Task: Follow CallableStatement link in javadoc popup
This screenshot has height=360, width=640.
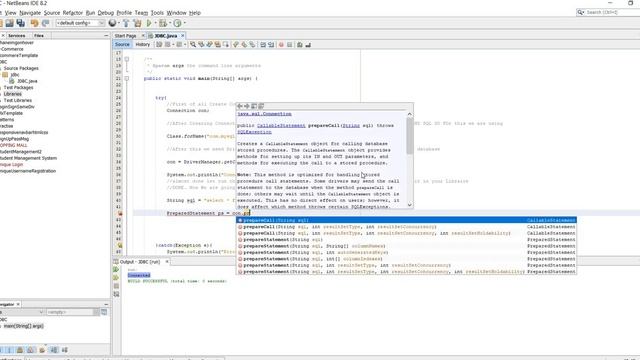Action: tap(281, 126)
